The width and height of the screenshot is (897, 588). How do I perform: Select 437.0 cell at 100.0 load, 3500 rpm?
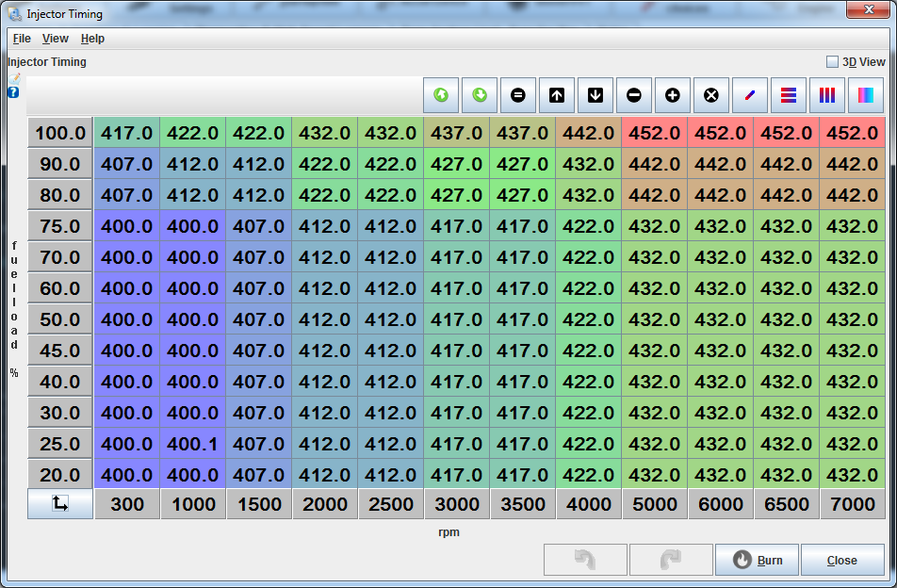click(522, 133)
